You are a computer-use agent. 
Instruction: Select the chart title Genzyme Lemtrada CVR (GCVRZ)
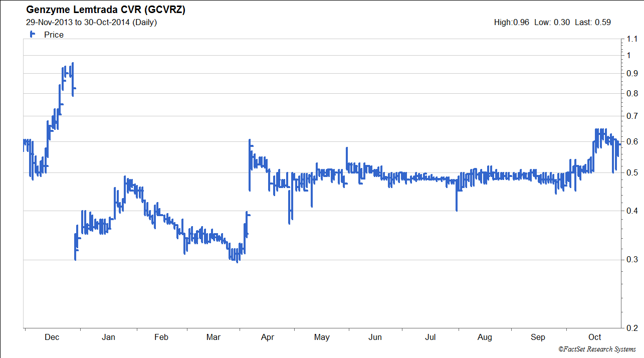point(106,10)
